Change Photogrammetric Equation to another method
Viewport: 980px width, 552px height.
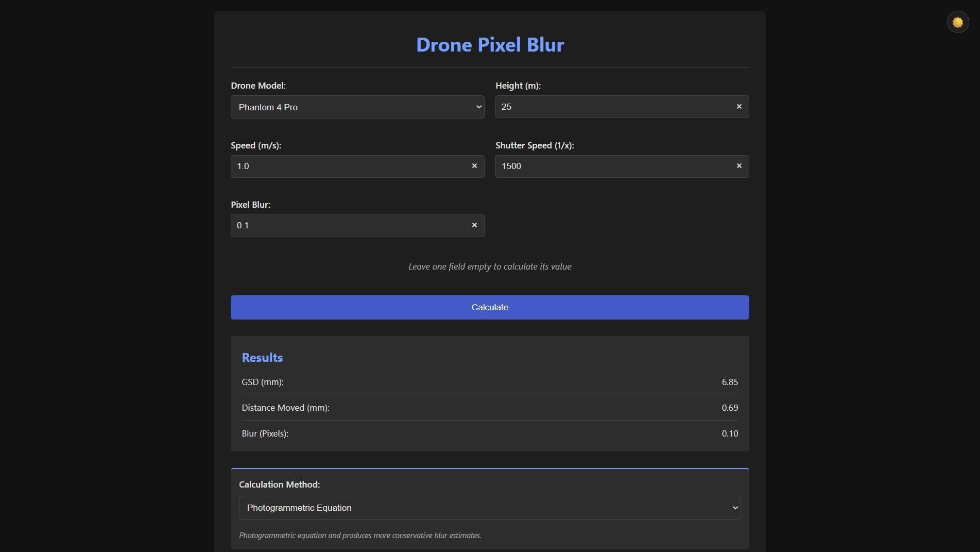[x=489, y=508]
